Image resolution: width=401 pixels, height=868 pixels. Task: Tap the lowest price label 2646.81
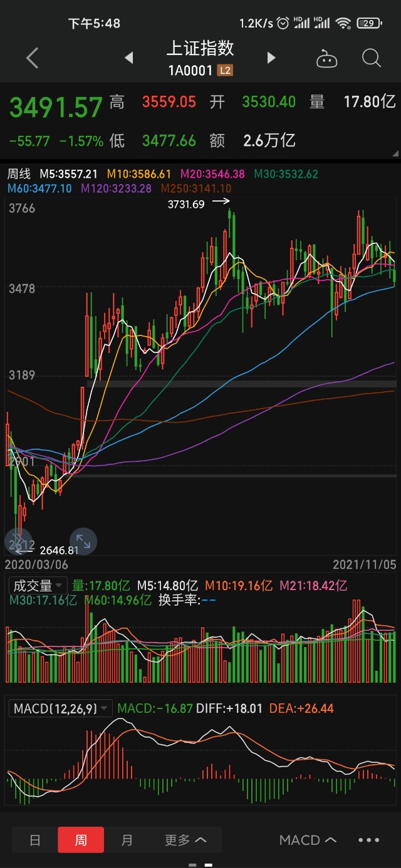[x=59, y=551]
